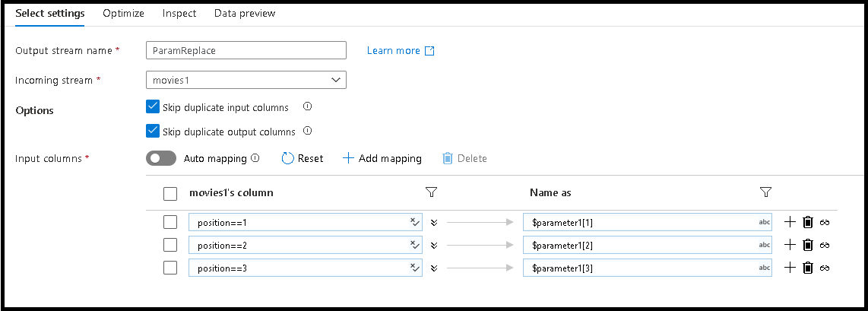Screen dimensions: 868x311
Task: Enable the Auto mapping toggle
Action: 160,158
